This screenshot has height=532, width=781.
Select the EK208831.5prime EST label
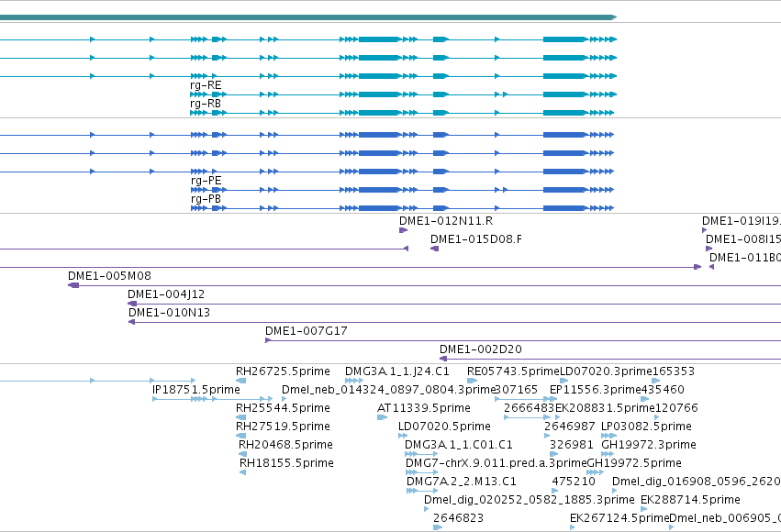[x=605, y=408]
